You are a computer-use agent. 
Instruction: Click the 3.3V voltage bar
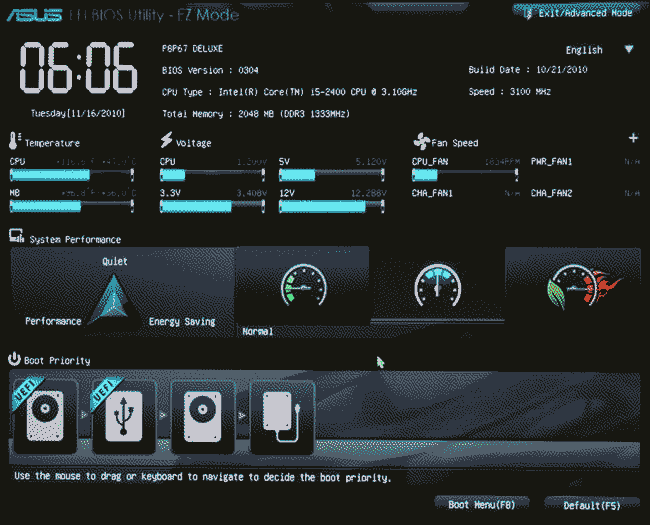pyautogui.click(x=212, y=206)
